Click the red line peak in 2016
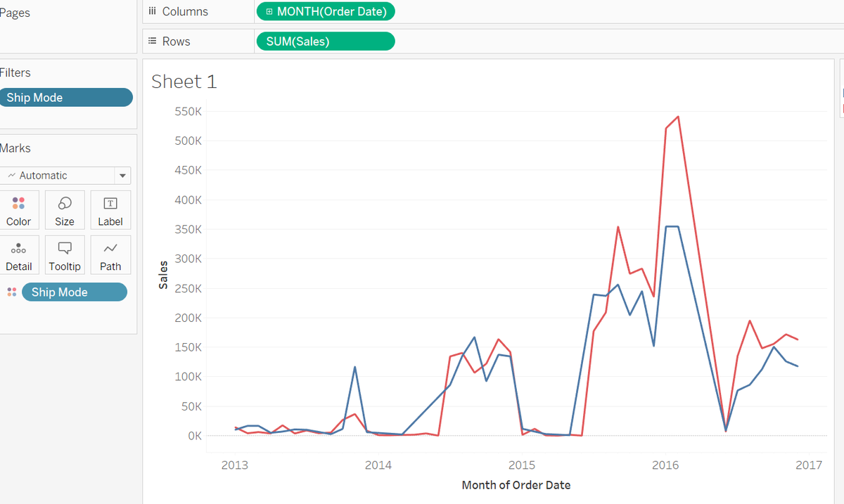The height and width of the screenshot is (504, 844). (x=678, y=117)
